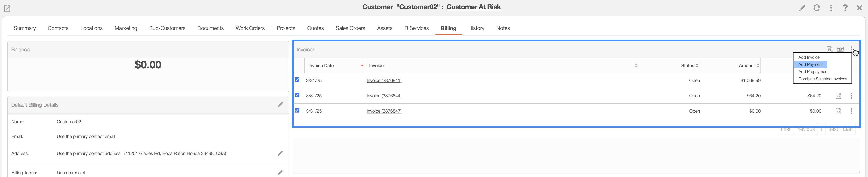
Task: Switch to the Work Orders tab
Action: click(x=250, y=28)
